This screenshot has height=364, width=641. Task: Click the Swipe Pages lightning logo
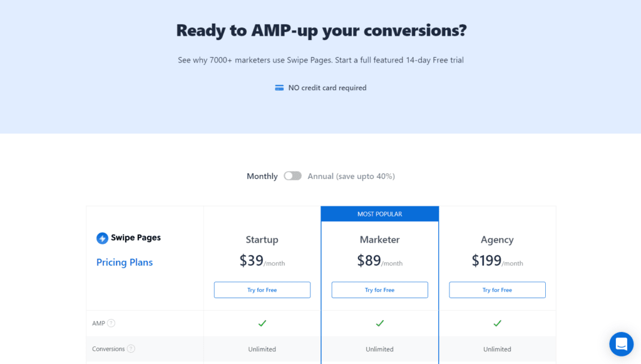[102, 238]
